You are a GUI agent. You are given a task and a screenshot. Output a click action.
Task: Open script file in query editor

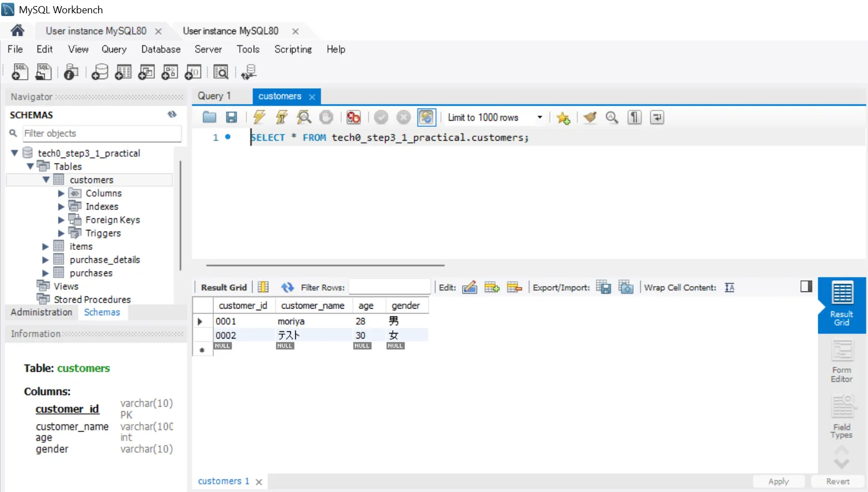point(209,117)
